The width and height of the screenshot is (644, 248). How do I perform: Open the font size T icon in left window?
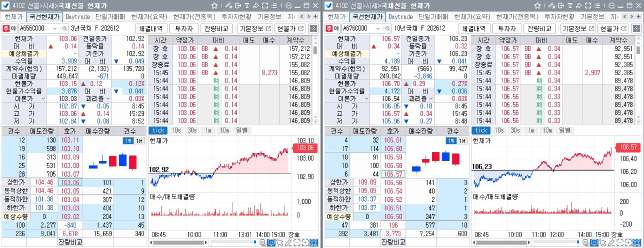click(247, 5)
